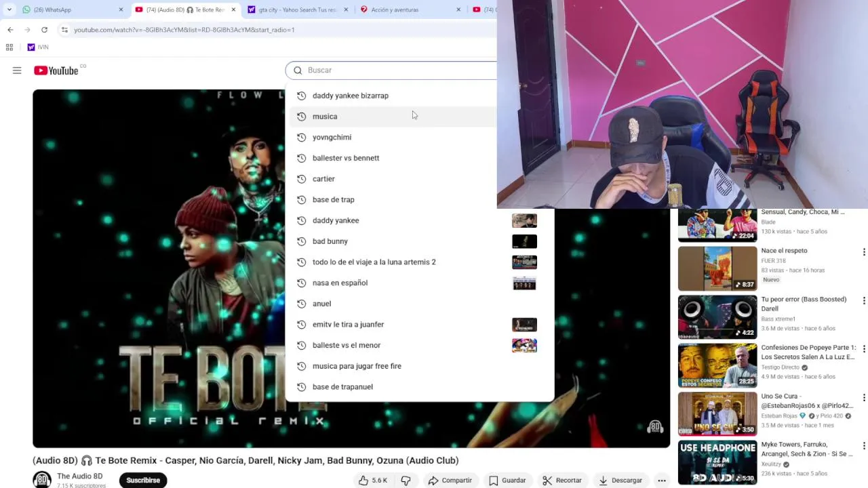Click the browser back arrow
868x488 pixels.
pos(10,30)
